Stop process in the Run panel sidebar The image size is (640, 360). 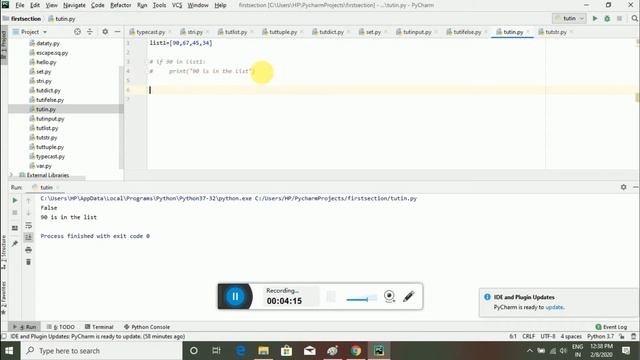pyautogui.click(x=15, y=213)
